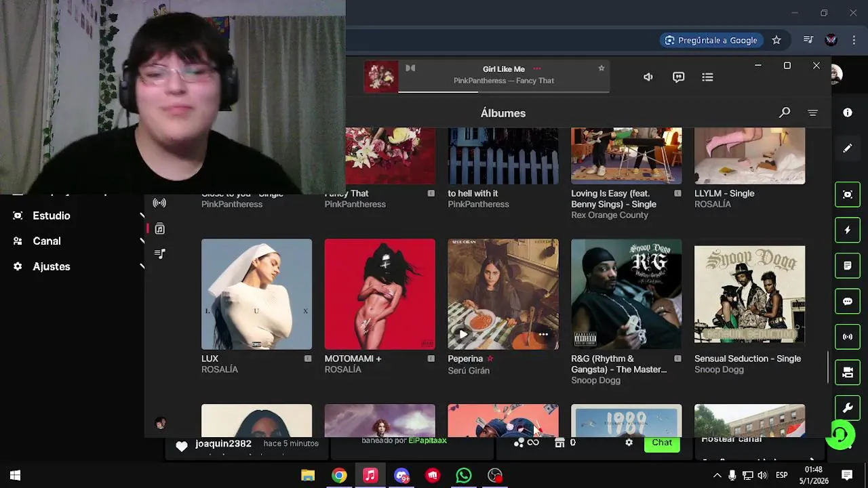Click the green broadcast signal icon
Image resolution: width=868 pixels, height=488 pixels.
tap(848, 337)
